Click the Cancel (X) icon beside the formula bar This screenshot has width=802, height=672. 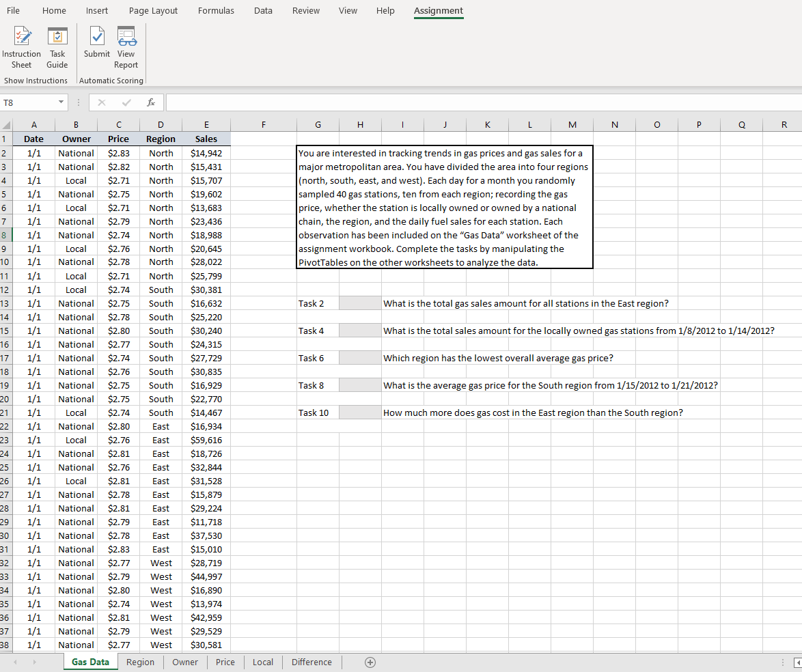click(x=101, y=102)
